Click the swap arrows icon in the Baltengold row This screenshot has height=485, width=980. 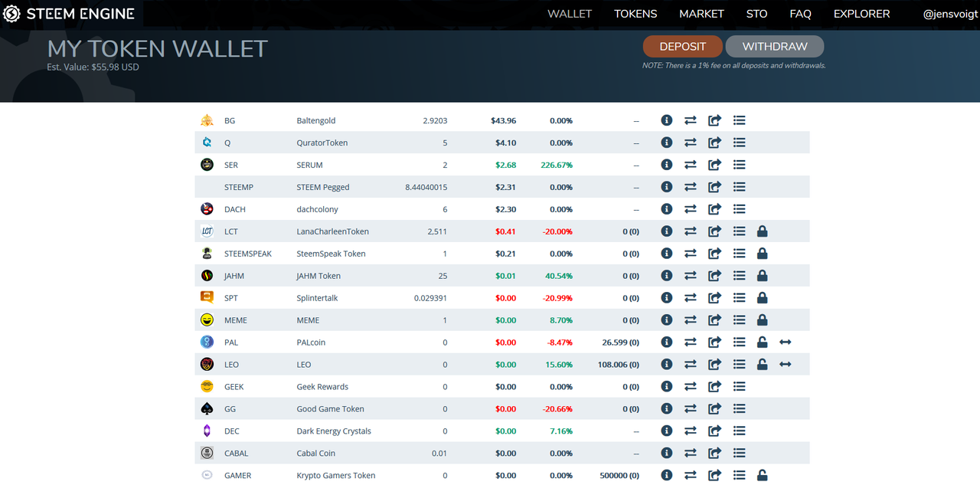click(691, 120)
